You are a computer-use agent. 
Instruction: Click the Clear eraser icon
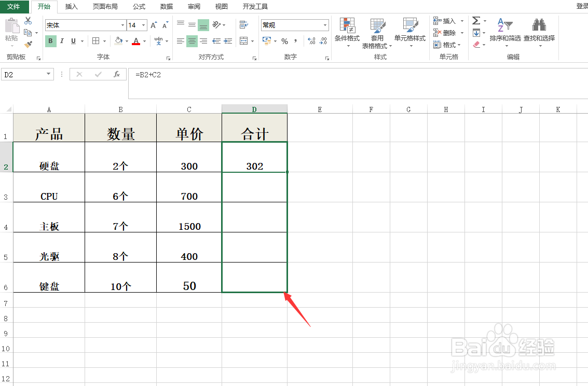click(x=476, y=45)
